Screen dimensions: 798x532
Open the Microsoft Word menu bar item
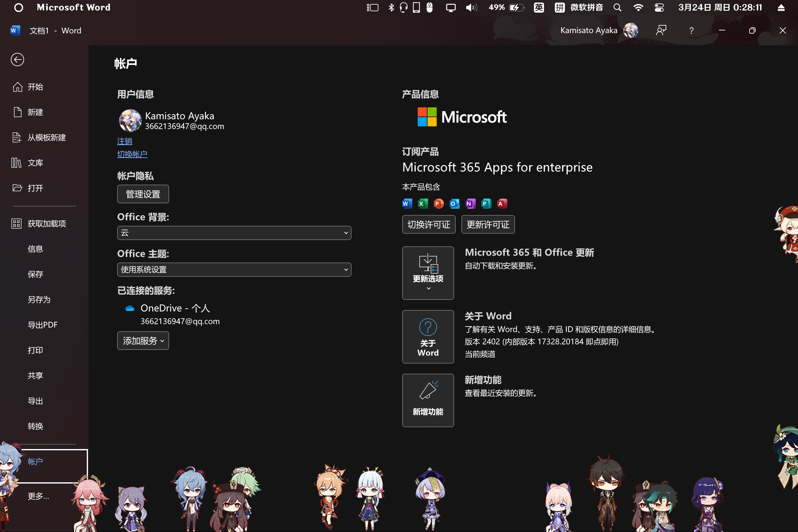pos(73,8)
